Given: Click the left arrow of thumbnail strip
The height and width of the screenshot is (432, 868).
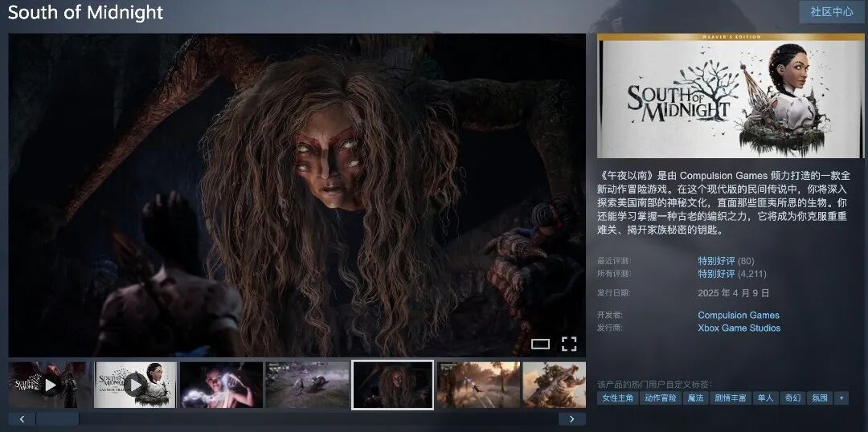Looking at the screenshot, I should (x=23, y=418).
